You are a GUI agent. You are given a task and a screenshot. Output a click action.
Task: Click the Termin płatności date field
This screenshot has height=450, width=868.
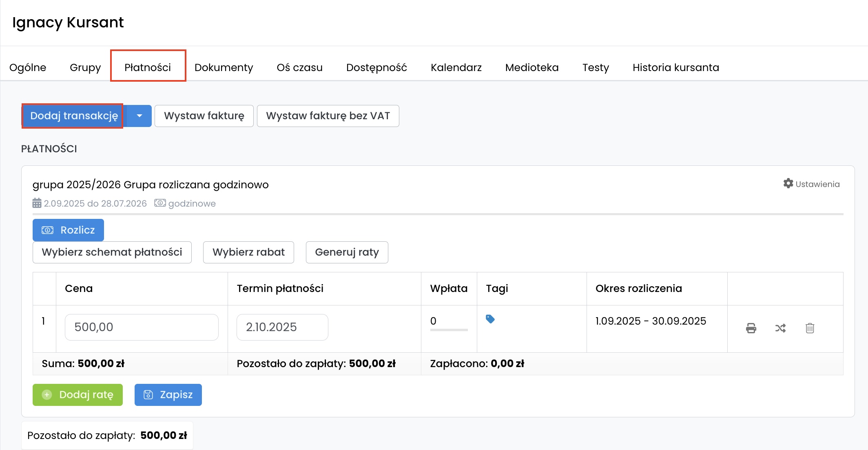coord(282,327)
